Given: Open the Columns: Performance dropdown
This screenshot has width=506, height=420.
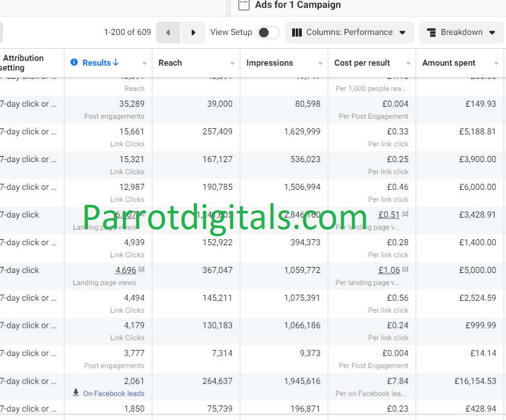Looking at the screenshot, I should [x=349, y=33].
